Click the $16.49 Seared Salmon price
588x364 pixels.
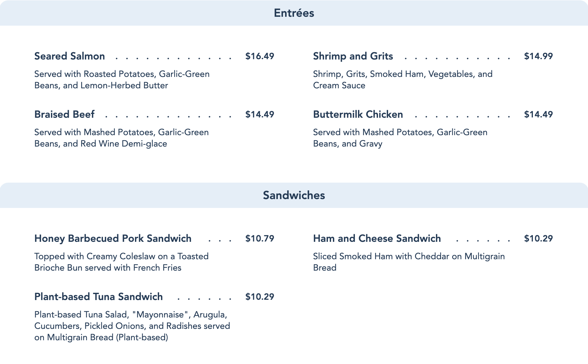coord(259,56)
